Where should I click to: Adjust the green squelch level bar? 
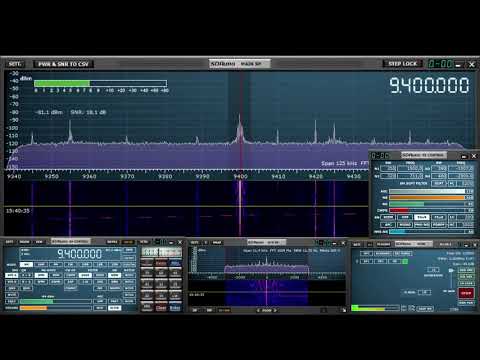[x=56, y=301]
